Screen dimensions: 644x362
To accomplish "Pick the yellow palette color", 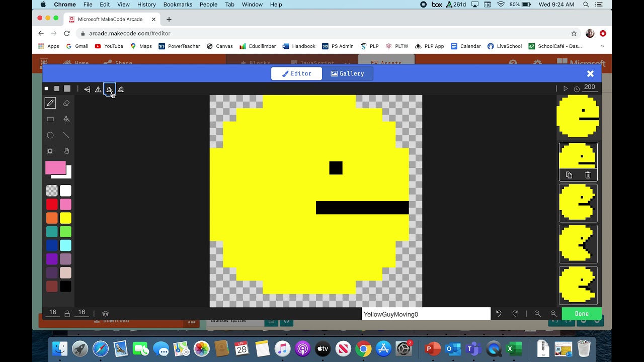I will coord(65,218).
